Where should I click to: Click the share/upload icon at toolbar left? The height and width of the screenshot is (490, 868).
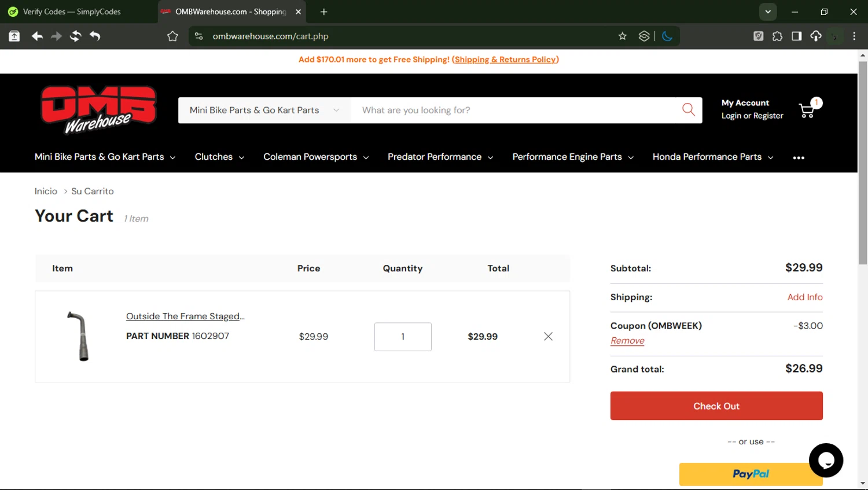tap(14, 36)
